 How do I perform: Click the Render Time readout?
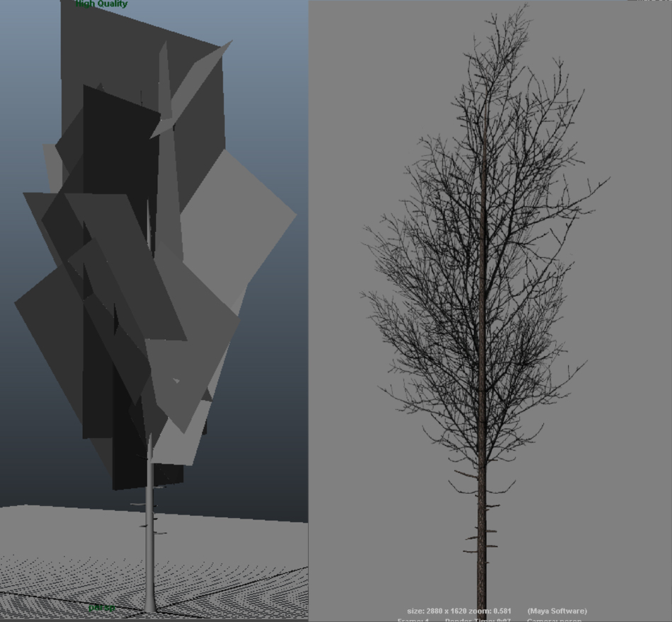tap(473, 620)
